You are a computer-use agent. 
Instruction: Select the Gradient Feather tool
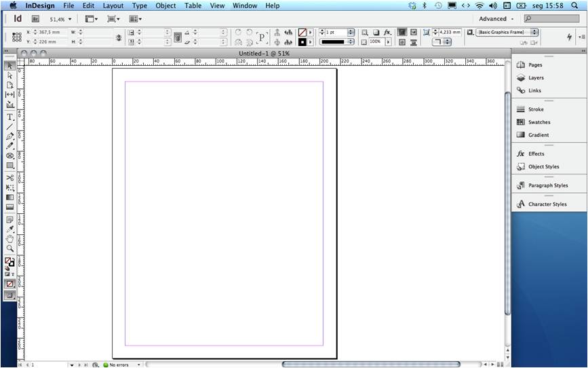click(9, 207)
